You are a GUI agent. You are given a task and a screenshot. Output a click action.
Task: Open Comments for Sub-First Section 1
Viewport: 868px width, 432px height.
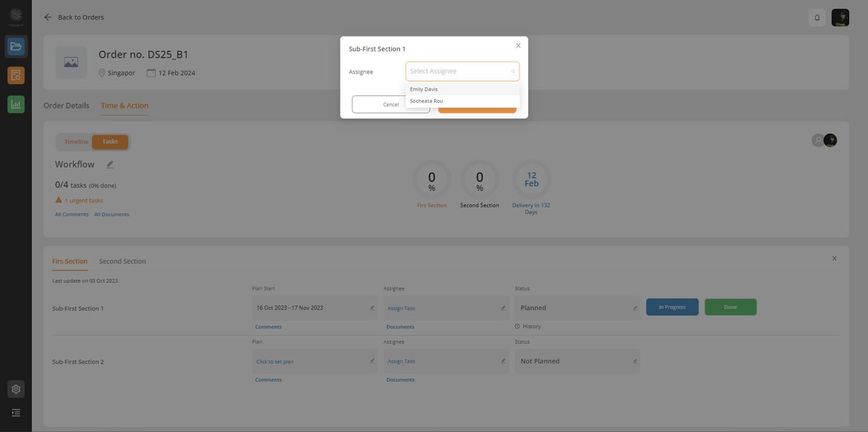tap(268, 327)
